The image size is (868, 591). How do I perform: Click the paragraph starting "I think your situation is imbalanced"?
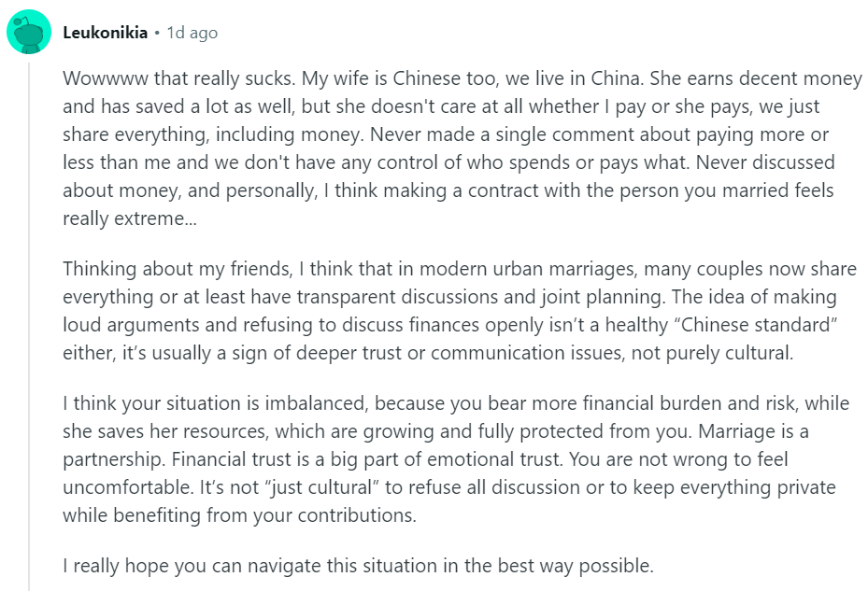[x=456, y=458]
